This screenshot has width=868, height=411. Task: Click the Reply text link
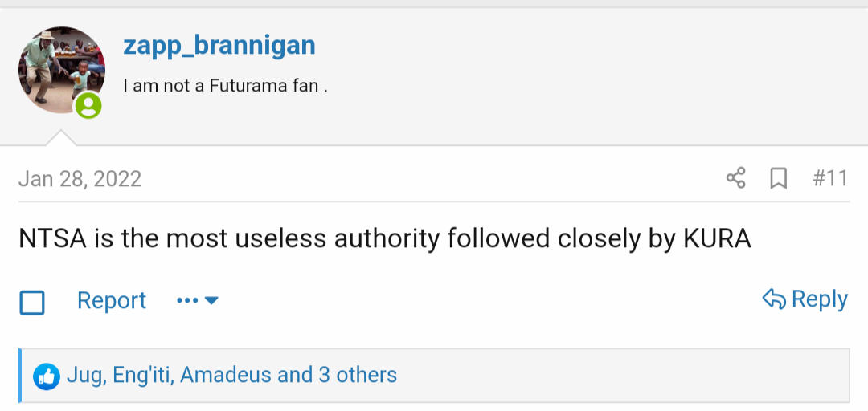point(819,299)
